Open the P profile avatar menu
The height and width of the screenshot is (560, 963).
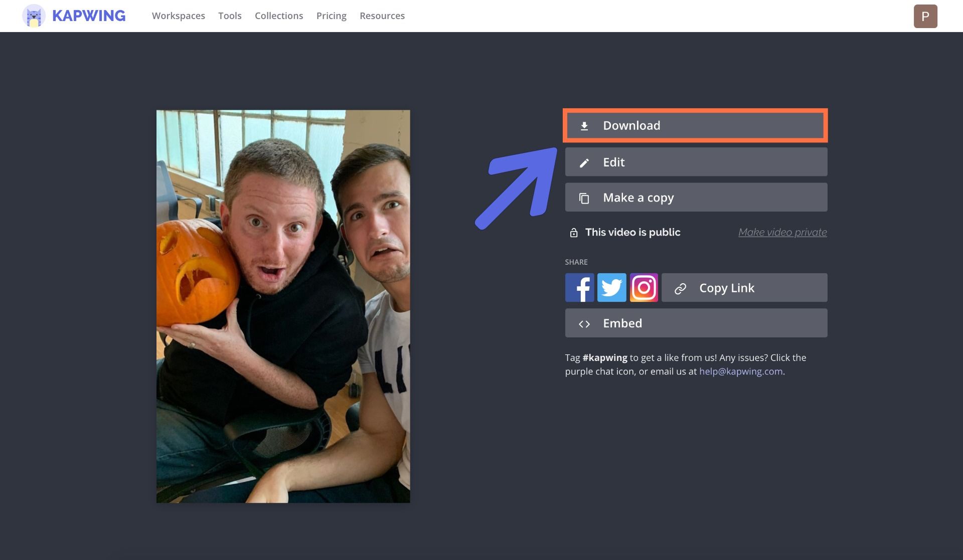(925, 16)
